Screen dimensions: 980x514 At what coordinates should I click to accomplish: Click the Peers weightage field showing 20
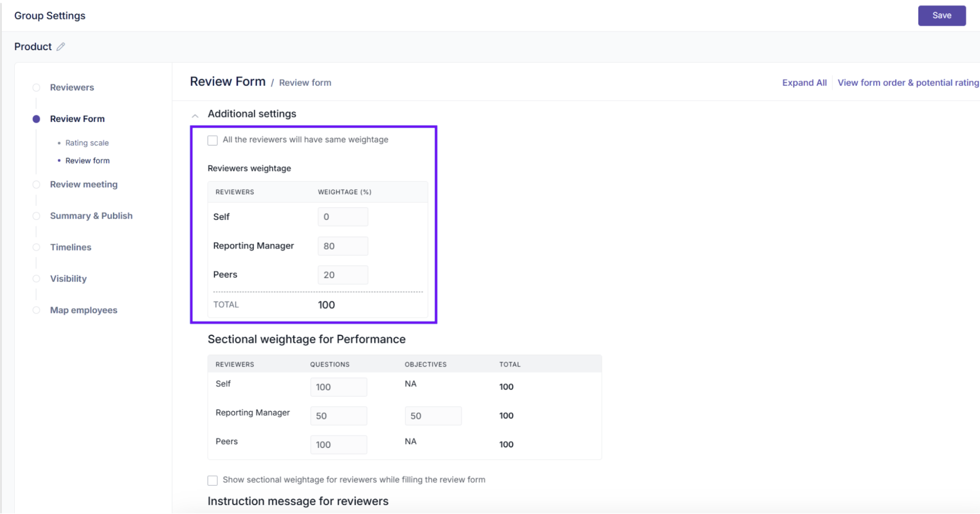(342, 275)
